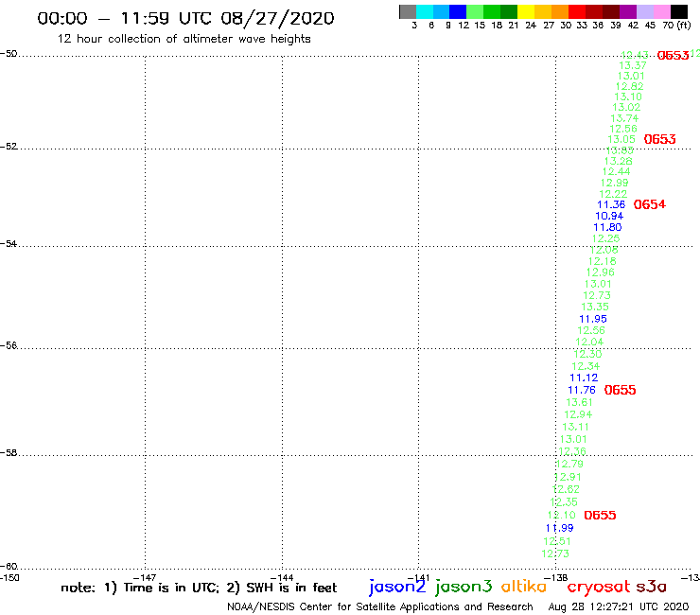
Task: Click the note 'Time is in UTC; SWH is in feet'
Action: click(x=199, y=588)
